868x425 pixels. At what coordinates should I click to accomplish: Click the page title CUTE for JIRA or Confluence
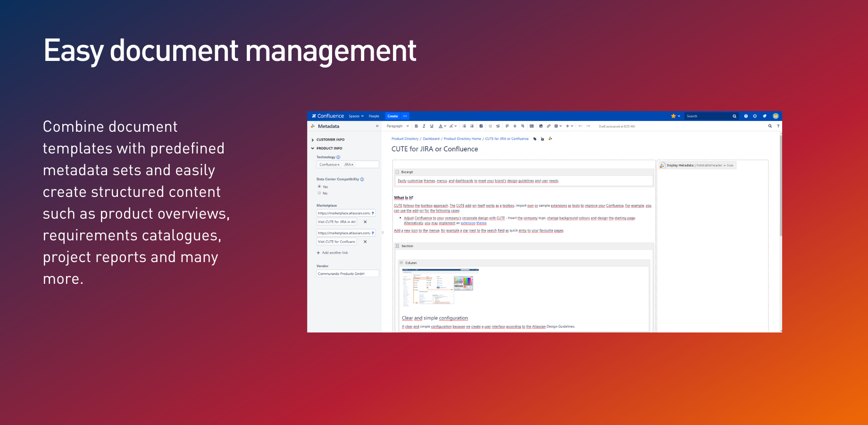(434, 149)
